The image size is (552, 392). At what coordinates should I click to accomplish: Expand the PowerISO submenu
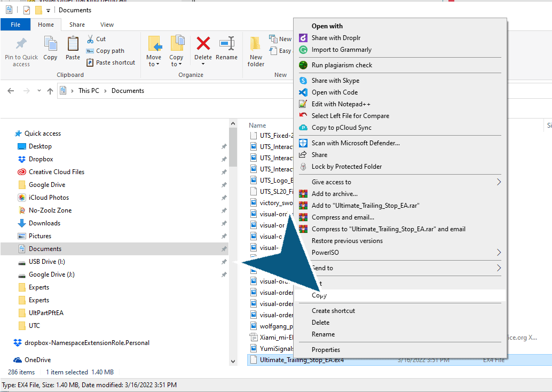(x=400, y=253)
